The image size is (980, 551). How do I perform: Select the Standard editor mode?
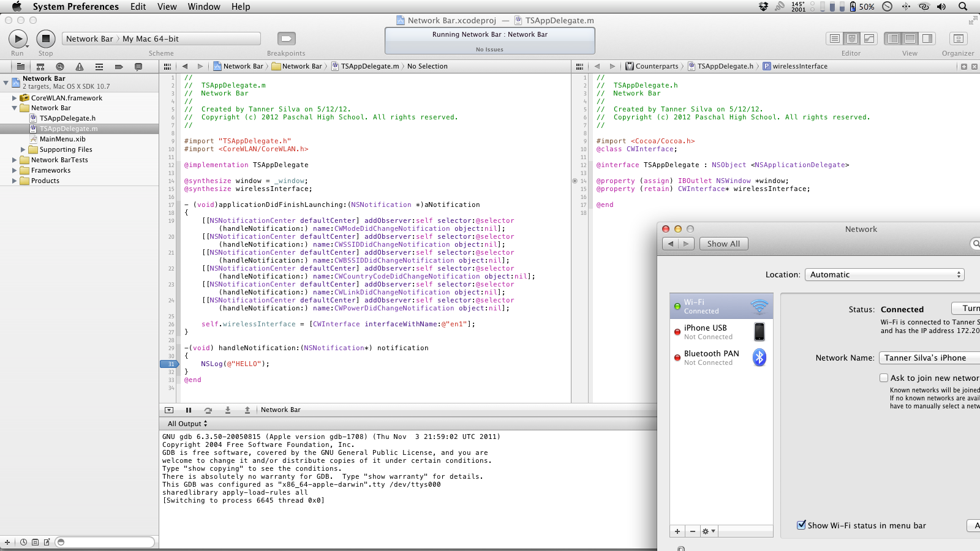834,39
